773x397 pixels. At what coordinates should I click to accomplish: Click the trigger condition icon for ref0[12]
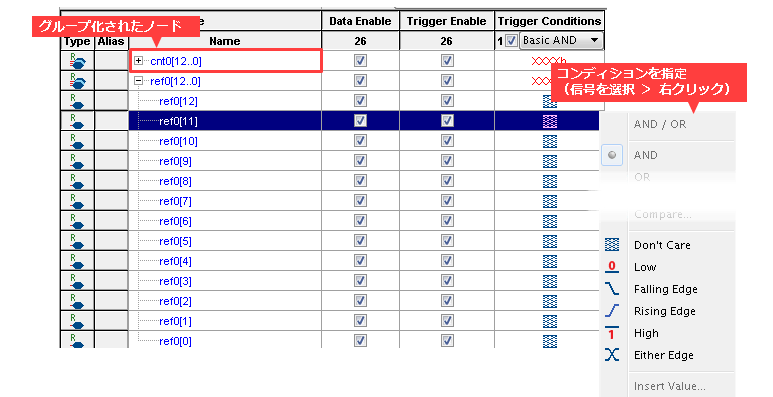[550, 101]
